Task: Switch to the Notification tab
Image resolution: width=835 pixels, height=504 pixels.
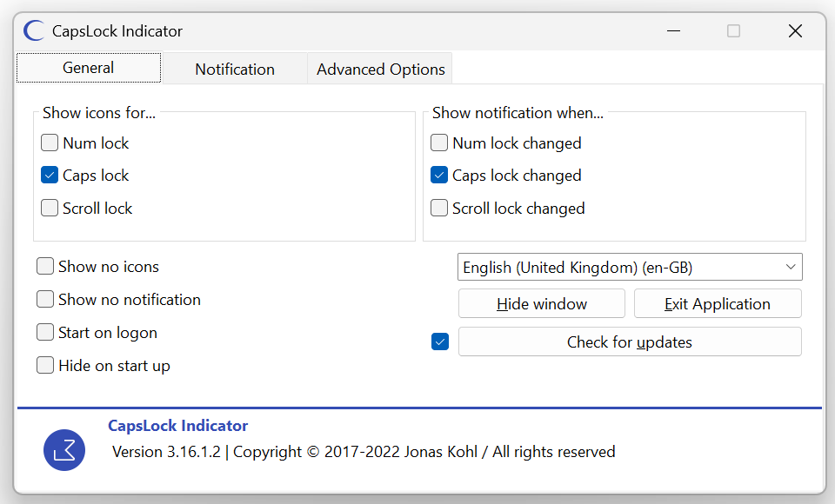Action: pyautogui.click(x=235, y=70)
